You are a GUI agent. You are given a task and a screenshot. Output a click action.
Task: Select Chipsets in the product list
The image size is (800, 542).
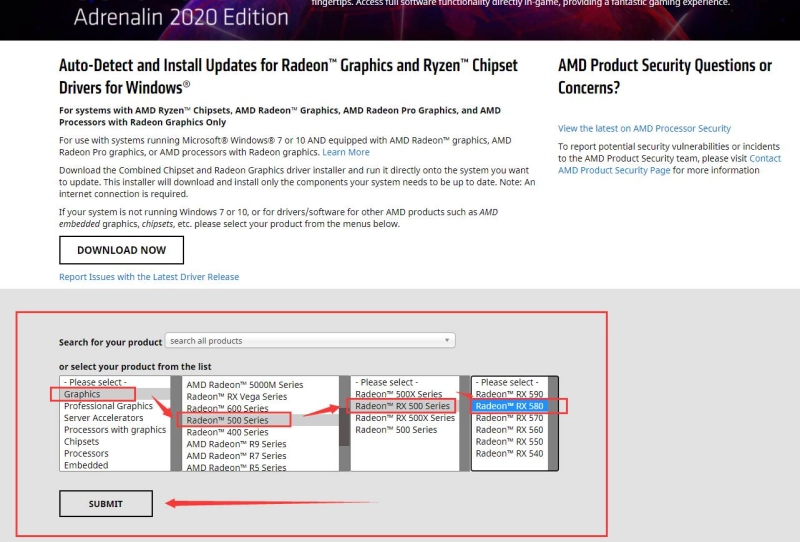[82, 442]
